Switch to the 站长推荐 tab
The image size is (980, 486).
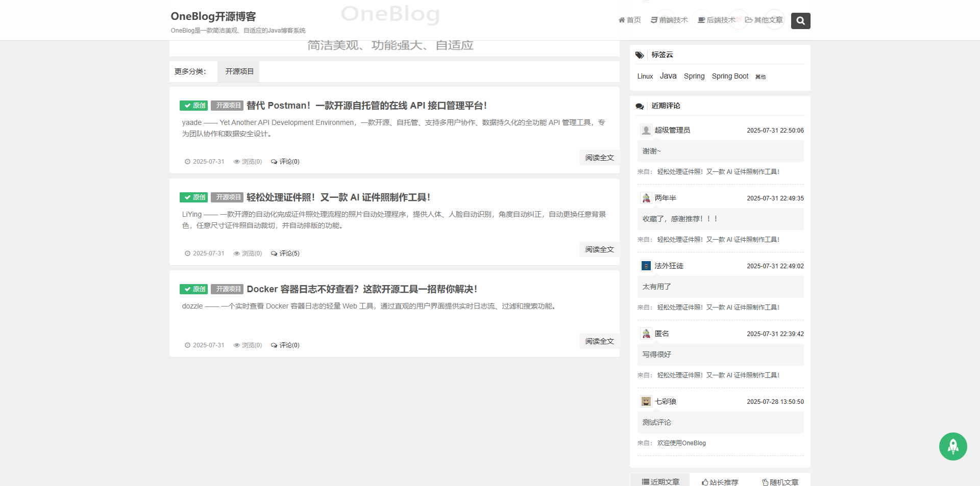point(720,481)
